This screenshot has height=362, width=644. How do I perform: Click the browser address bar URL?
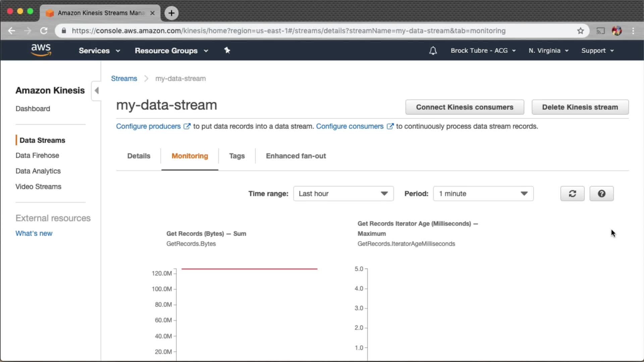(288, 31)
